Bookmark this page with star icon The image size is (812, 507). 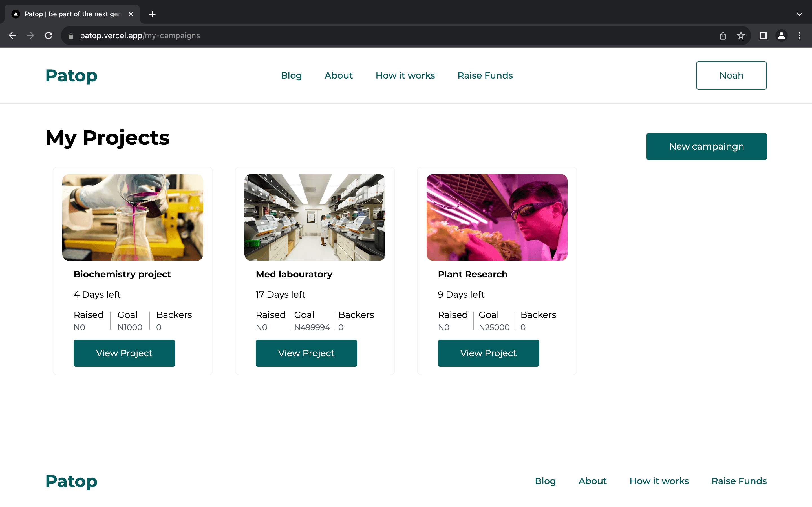(x=741, y=35)
